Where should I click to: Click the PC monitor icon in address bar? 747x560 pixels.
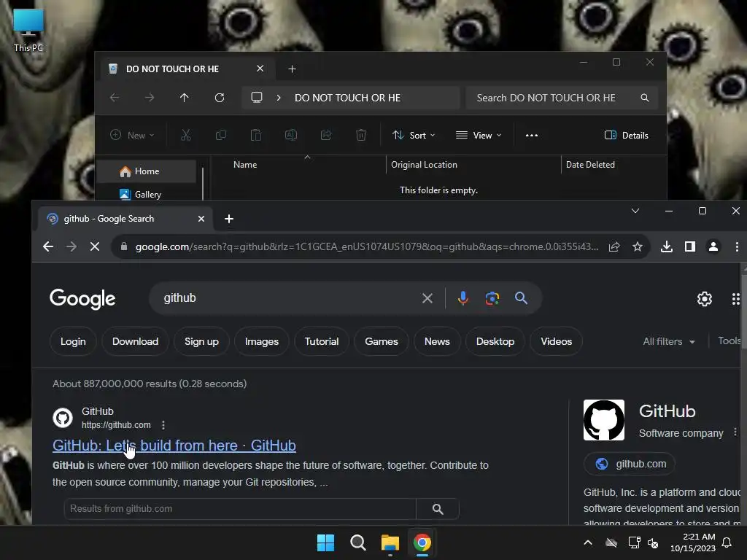[257, 98]
